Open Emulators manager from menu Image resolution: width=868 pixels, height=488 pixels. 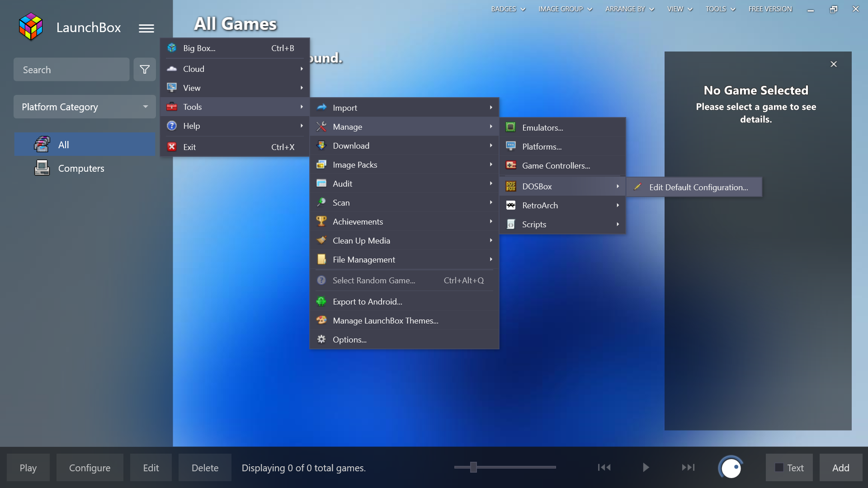click(x=542, y=127)
